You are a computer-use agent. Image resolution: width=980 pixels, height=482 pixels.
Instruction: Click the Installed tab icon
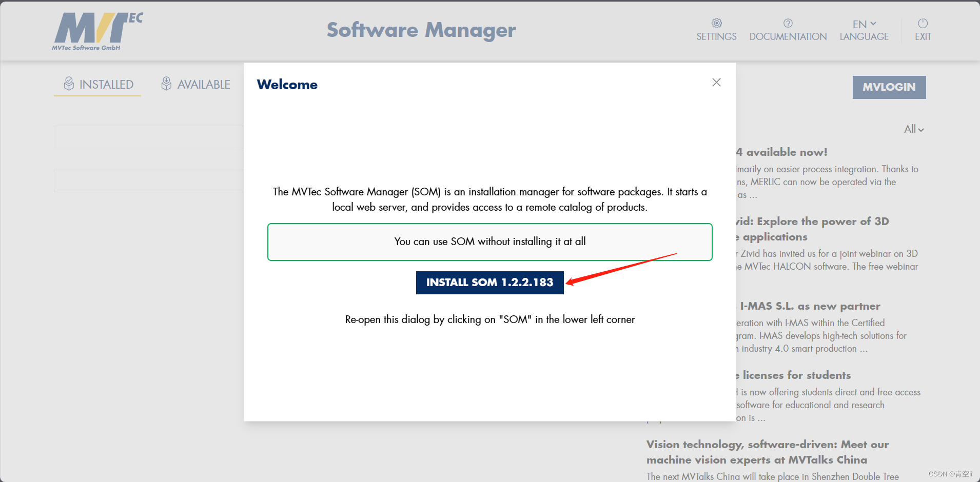69,84
